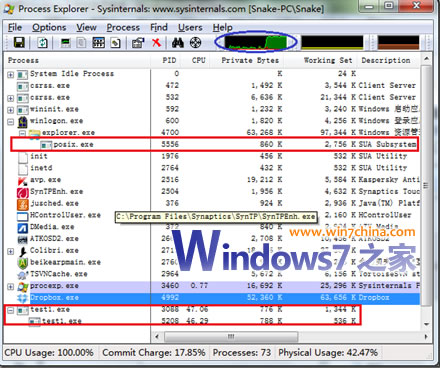Screen dimensions: 440x368
Task: Open the Process menu
Action: pyautogui.click(x=123, y=27)
